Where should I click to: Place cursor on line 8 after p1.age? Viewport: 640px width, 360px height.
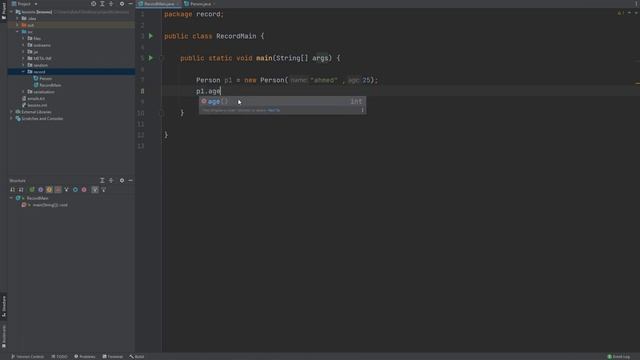(221, 91)
